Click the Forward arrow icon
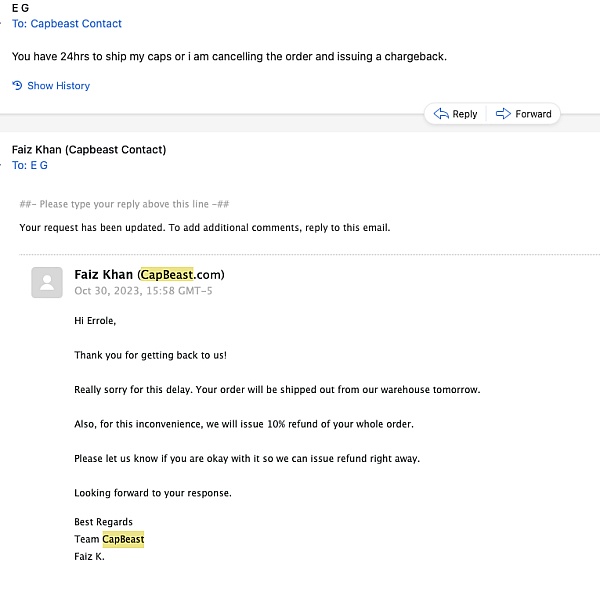The height and width of the screenshot is (595, 600). click(x=504, y=114)
